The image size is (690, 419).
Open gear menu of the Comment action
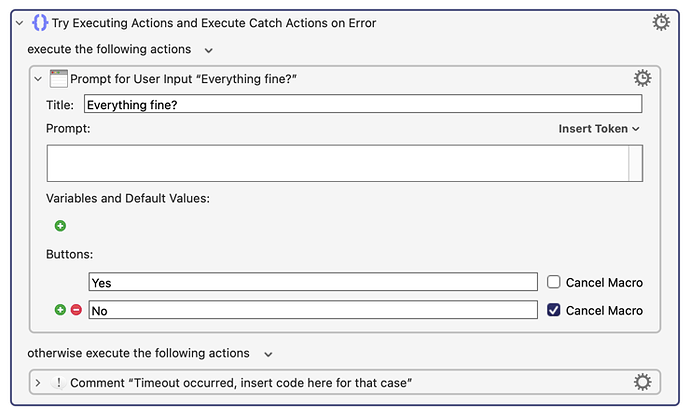tap(642, 382)
